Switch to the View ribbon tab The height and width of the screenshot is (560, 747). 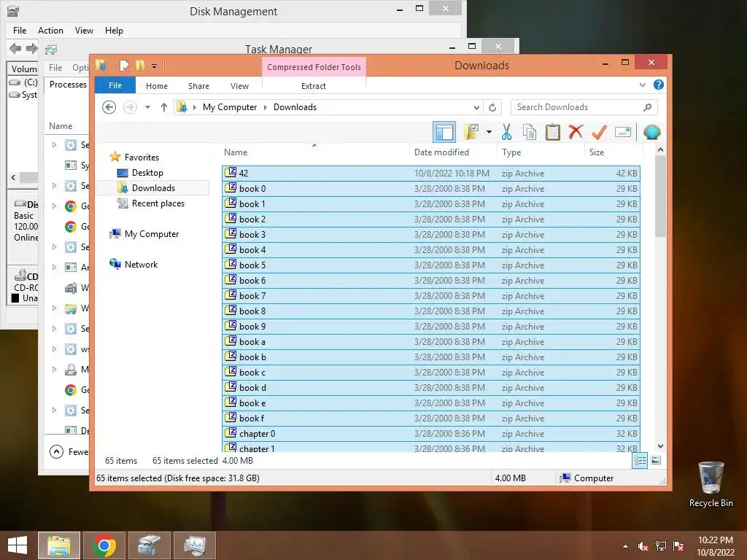pos(239,86)
